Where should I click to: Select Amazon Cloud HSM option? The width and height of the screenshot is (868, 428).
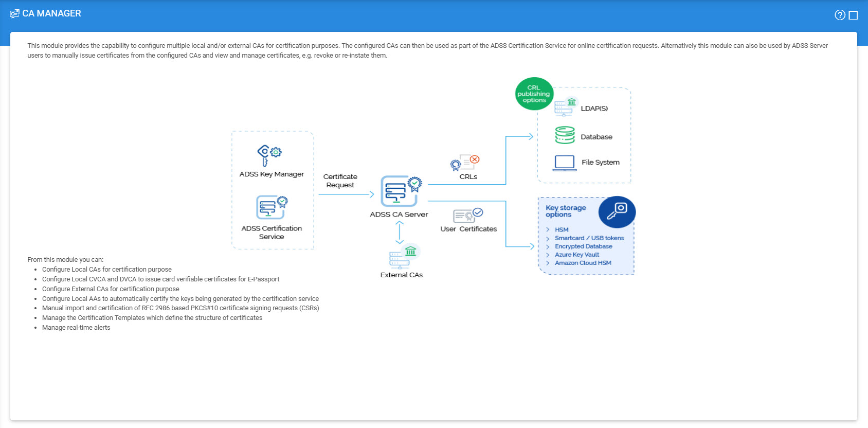[x=583, y=263]
